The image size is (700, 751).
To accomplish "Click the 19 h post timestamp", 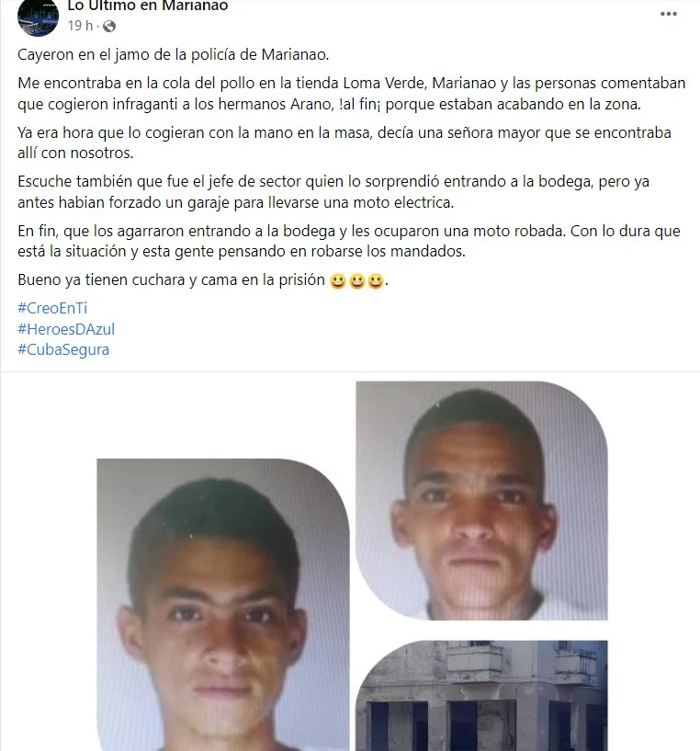I will [x=80, y=26].
